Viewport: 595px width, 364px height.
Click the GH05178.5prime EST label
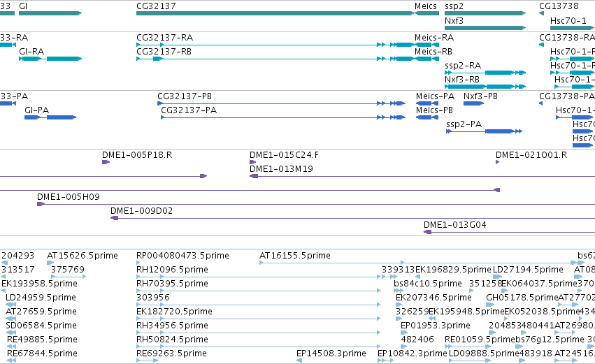tap(522, 298)
